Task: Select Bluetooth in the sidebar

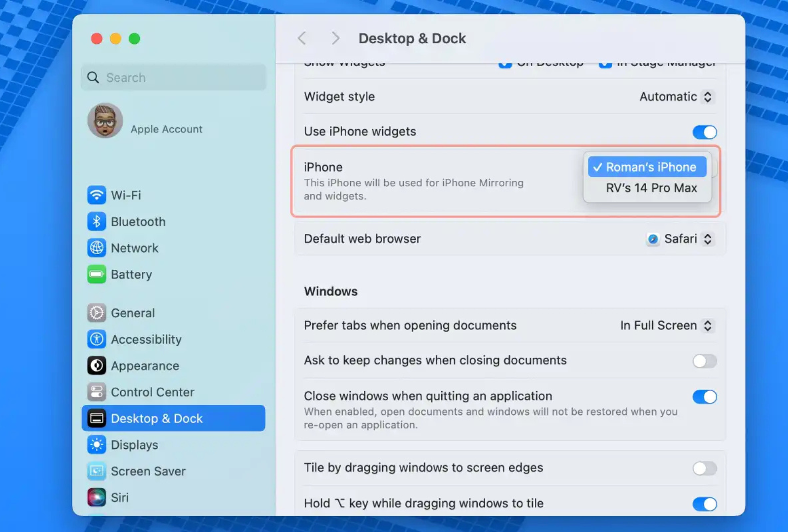Action: tap(138, 222)
